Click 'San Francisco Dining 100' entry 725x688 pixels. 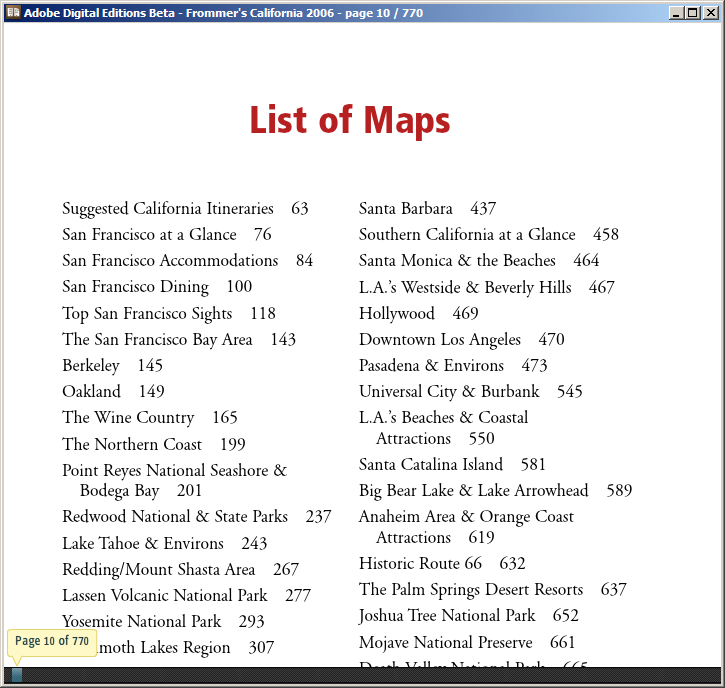click(x=157, y=287)
